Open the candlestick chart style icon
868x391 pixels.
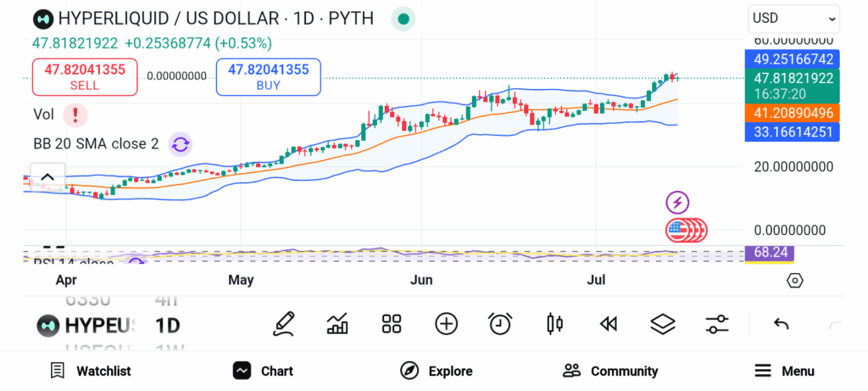click(554, 324)
